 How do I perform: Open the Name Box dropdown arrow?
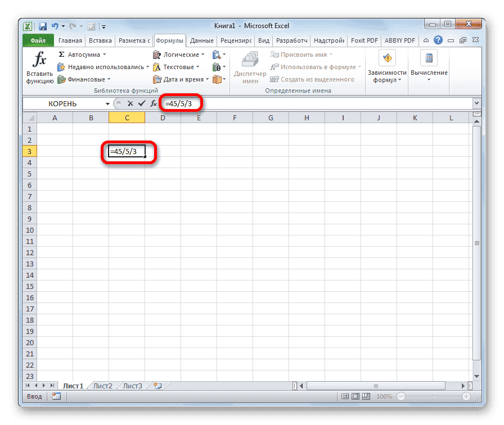click(107, 103)
